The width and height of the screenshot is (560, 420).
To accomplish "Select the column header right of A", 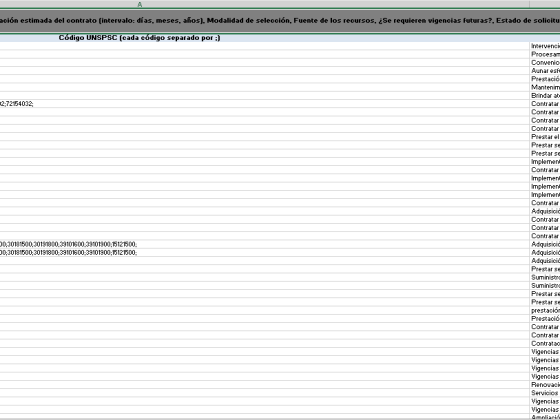I will (545, 4).
